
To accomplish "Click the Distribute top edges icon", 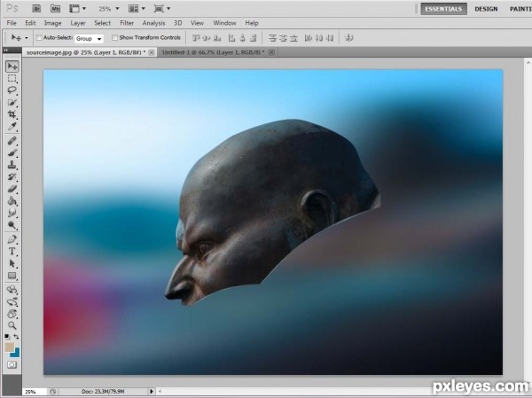I will pyautogui.click(x=272, y=38).
